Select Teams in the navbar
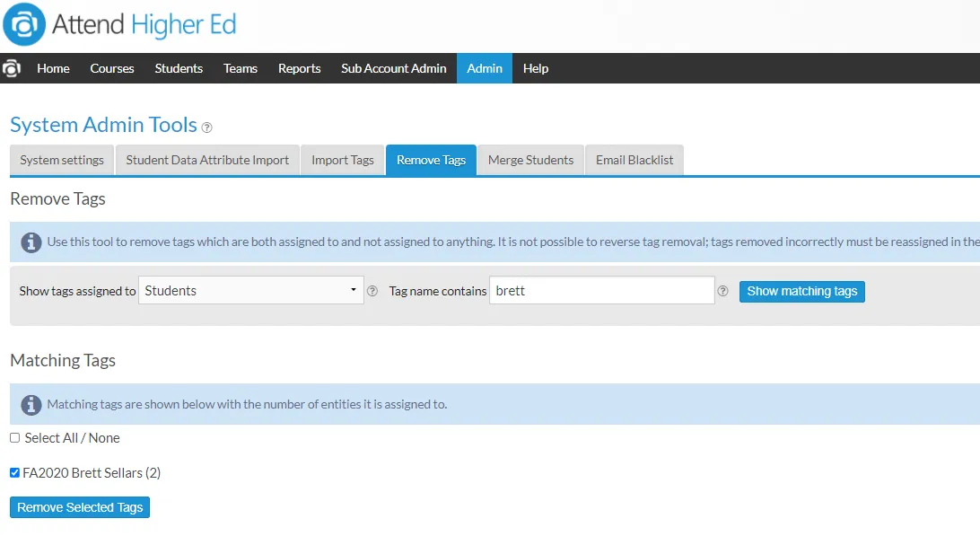Image resolution: width=980 pixels, height=545 pixels. point(241,68)
